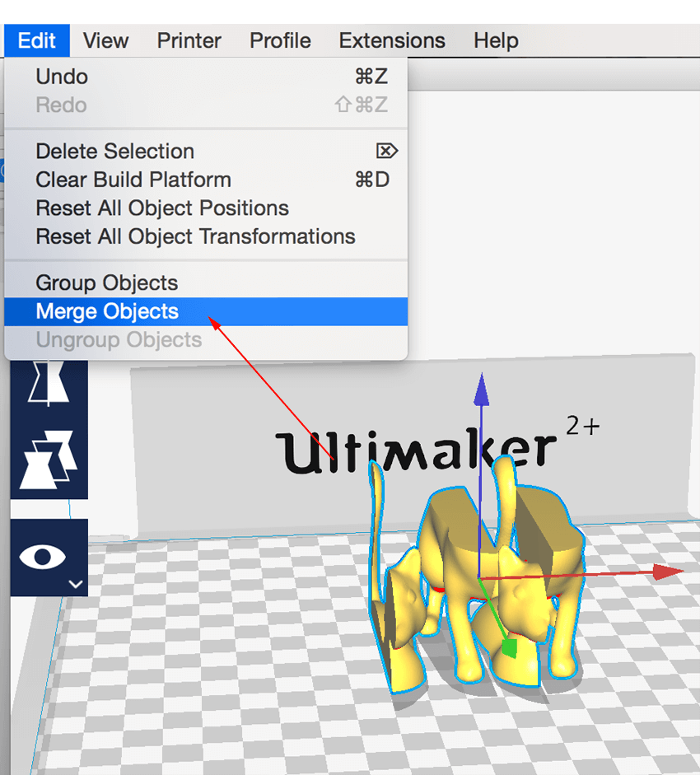The image size is (700, 775).
Task: Grab the blue Z-axis arrow handle
Action: (482, 390)
